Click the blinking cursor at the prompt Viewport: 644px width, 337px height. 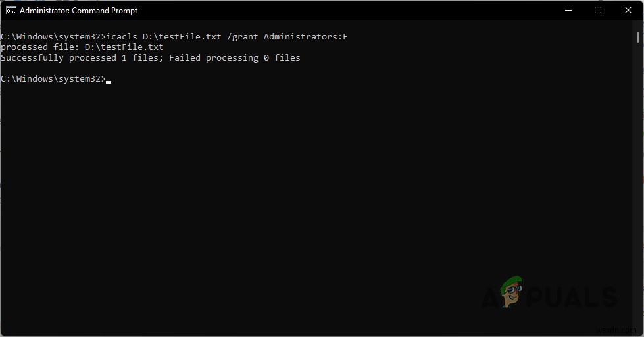point(109,82)
